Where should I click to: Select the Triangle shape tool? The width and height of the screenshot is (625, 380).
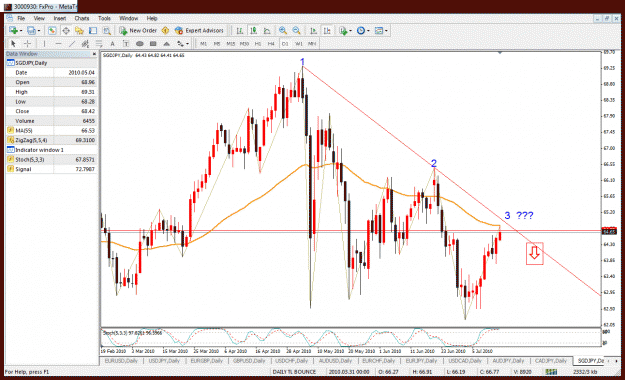(x=167, y=43)
